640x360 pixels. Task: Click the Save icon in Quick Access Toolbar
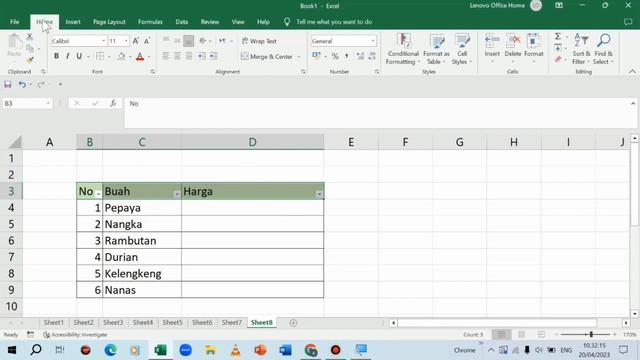pyautogui.click(x=8, y=84)
